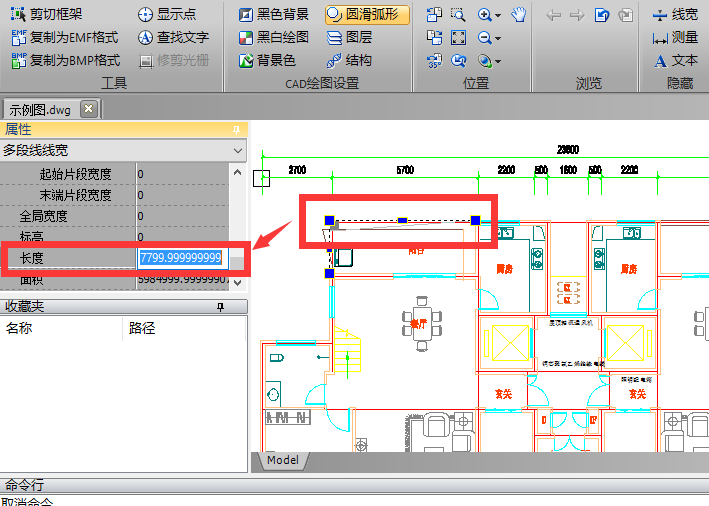The width and height of the screenshot is (709, 506).
Task: Toggle 文本 text hiding
Action: click(x=676, y=61)
